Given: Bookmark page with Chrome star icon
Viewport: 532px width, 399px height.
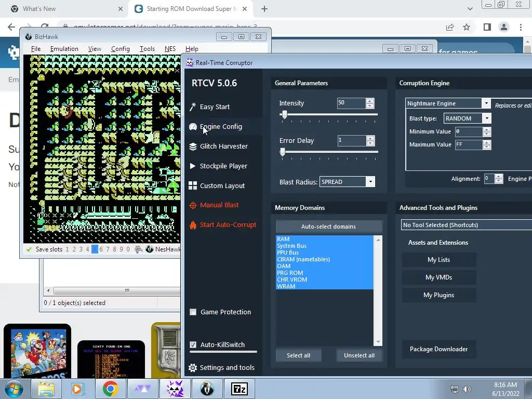Looking at the screenshot, I should [x=467, y=27].
